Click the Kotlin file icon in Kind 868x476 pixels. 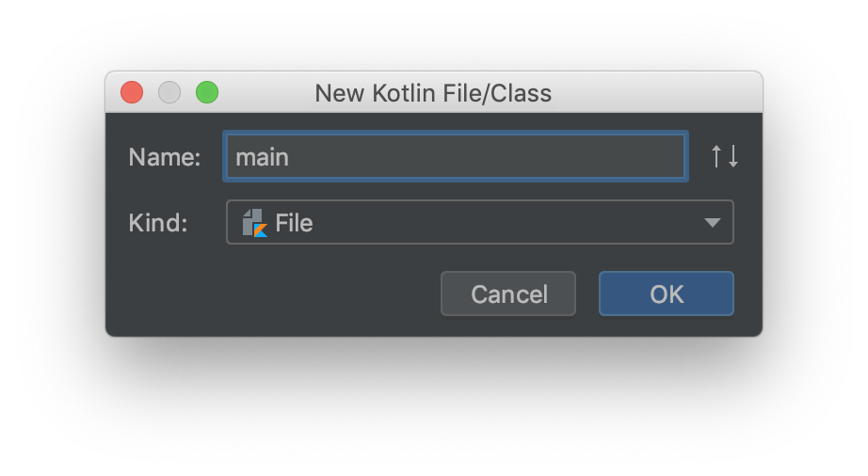point(254,223)
